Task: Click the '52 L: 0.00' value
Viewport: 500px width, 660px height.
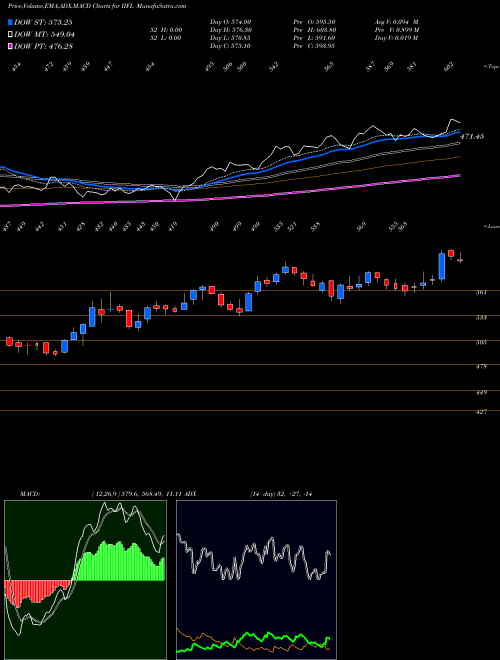Action: (x=166, y=38)
